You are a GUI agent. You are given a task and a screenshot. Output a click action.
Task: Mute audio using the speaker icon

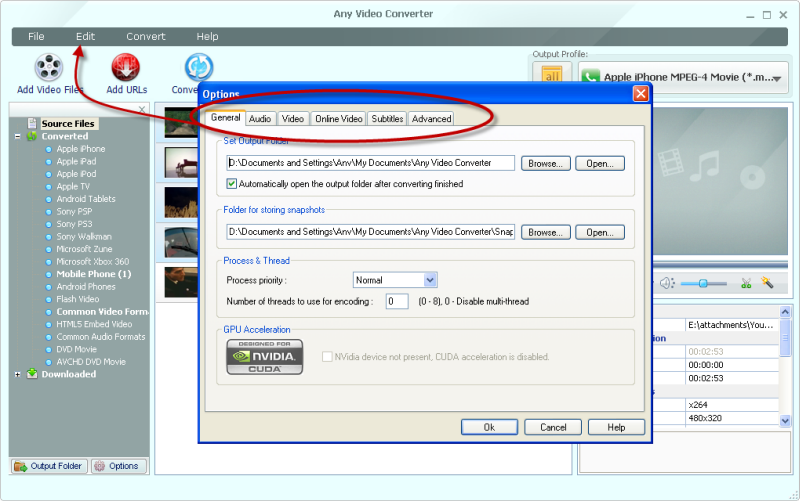click(667, 283)
